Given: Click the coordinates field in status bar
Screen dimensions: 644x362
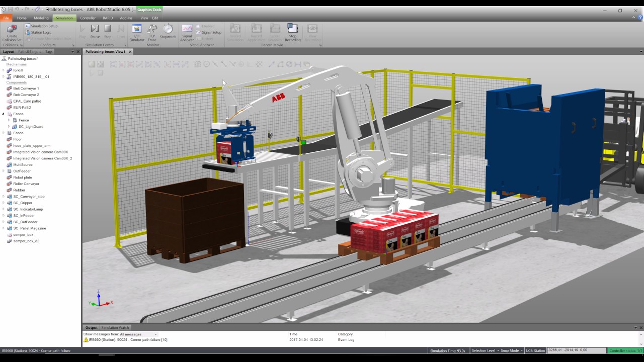Looking at the screenshot, I should pyautogui.click(x=577, y=350).
